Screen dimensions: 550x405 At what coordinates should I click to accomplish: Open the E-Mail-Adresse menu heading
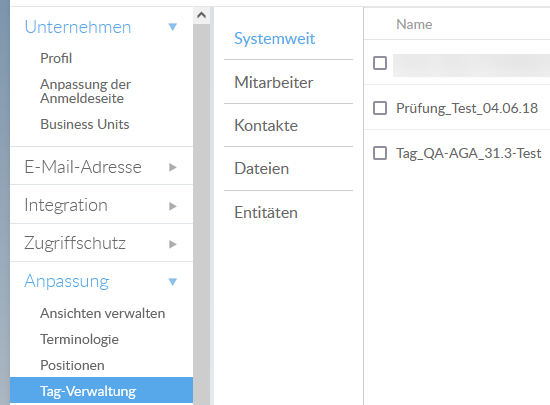click(83, 167)
